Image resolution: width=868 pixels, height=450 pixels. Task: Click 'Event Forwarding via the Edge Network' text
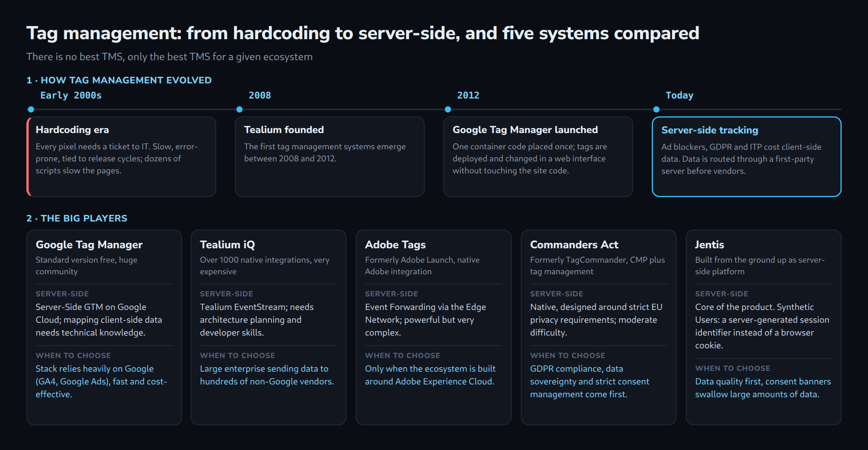tap(425, 320)
